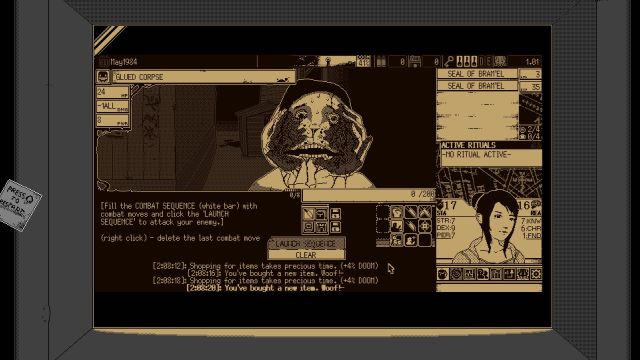The image size is (640, 360).
Task: Click the combat sequence white bar
Action: click(369, 196)
